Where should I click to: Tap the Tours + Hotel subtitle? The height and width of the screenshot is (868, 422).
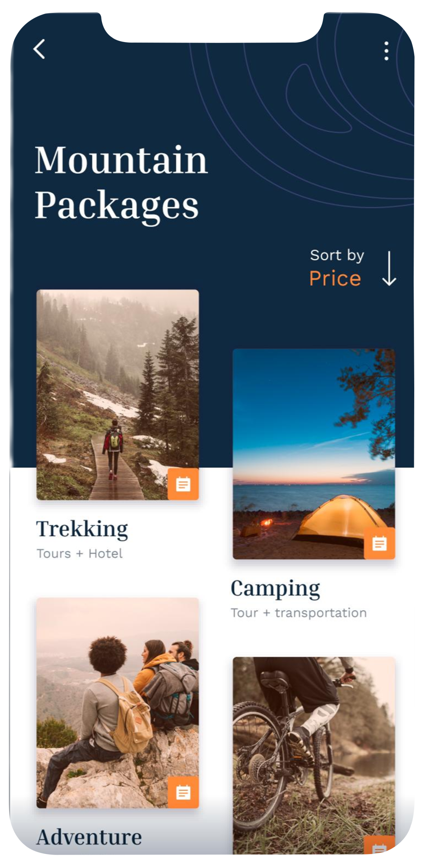pyautogui.click(x=79, y=554)
